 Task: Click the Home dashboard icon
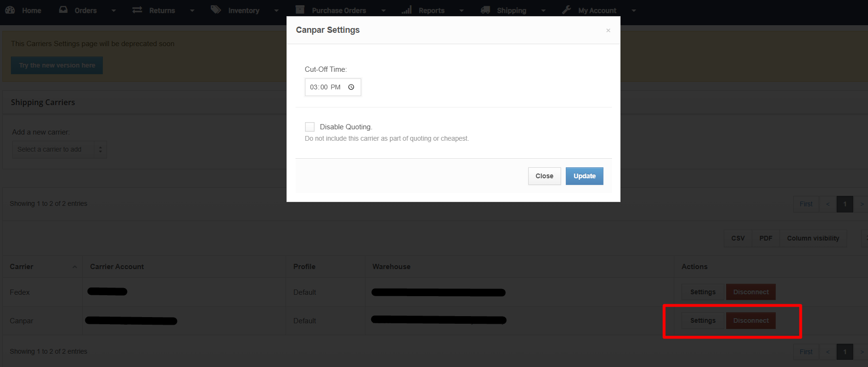[x=10, y=10]
